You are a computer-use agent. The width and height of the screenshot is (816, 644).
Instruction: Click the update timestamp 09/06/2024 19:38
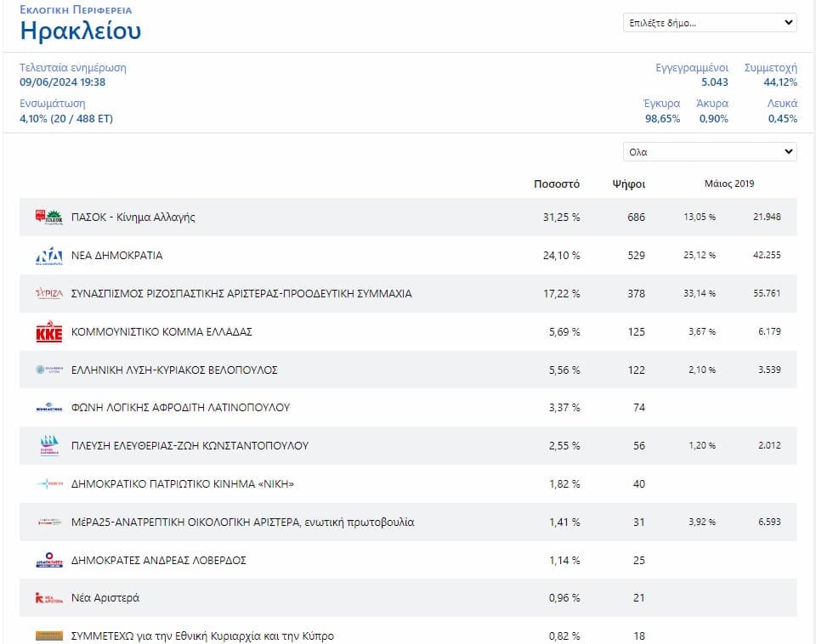[x=62, y=82]
